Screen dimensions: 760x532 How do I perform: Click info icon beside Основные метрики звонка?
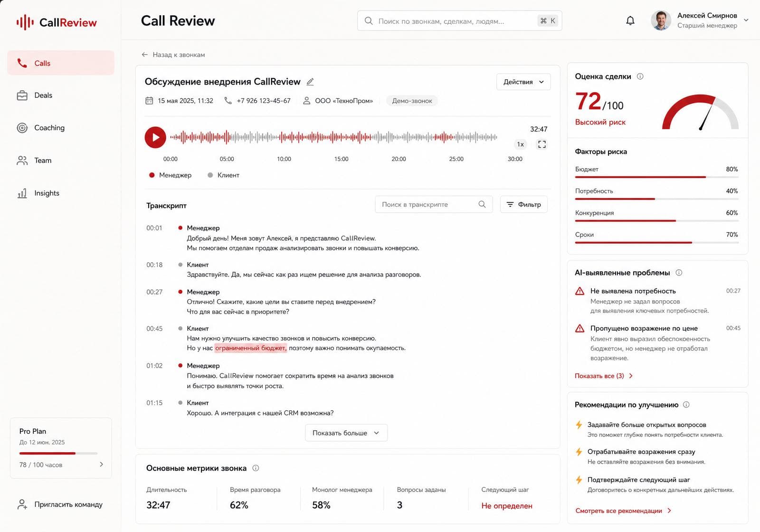[256, 468]
